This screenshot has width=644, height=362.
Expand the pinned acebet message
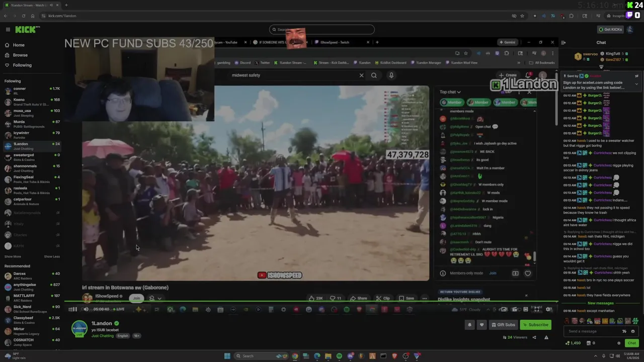pos(636,84)
